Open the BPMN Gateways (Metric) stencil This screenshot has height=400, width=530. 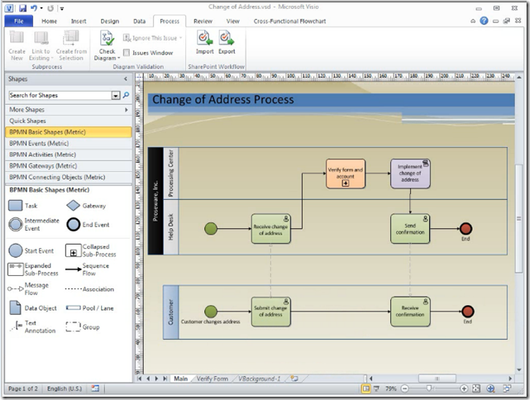[69, 166]
